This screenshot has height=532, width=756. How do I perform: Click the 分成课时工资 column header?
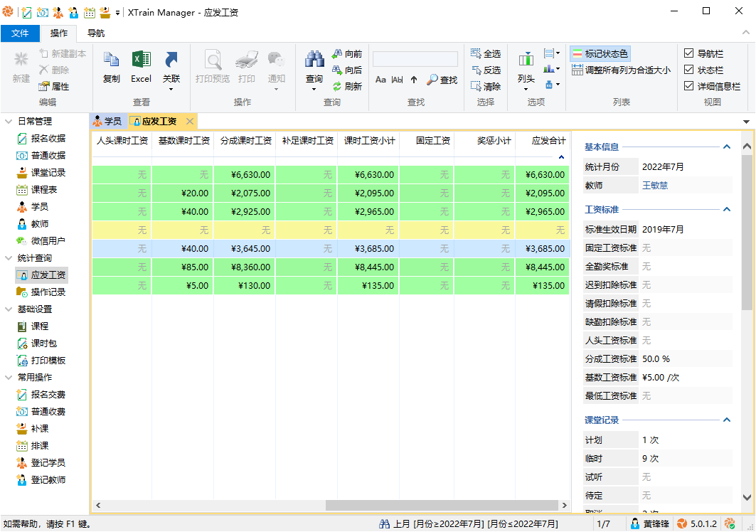[x=245, y=141]
